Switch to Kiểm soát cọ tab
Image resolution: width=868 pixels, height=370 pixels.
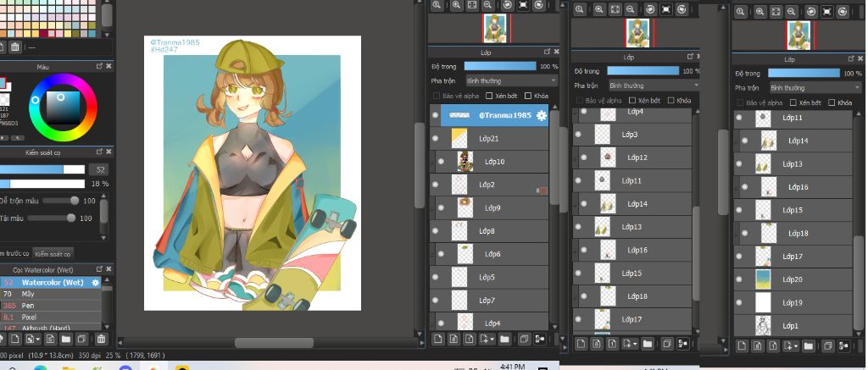coord(53,254)
